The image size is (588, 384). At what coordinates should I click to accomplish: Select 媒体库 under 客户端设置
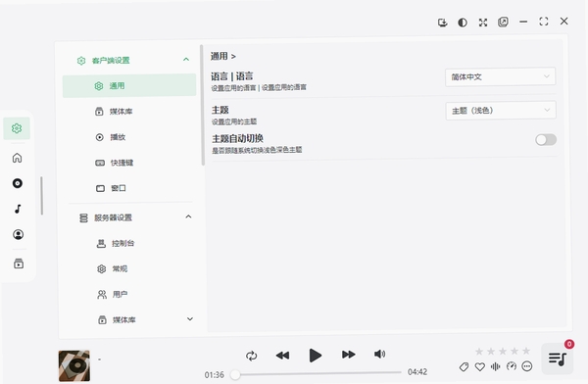[129, 112]
